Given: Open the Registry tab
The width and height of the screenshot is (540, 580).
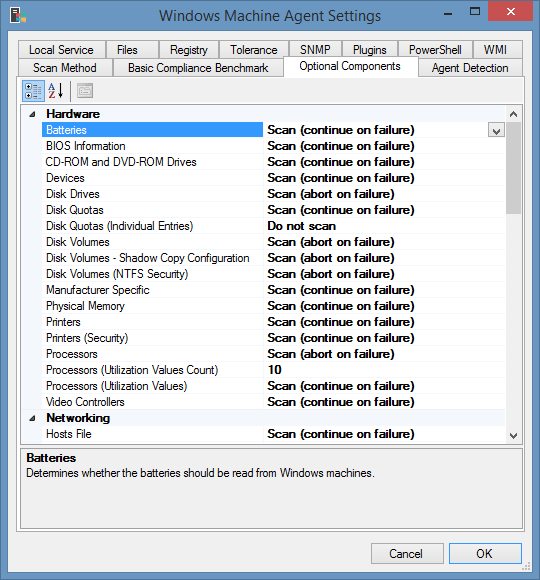Looking at the screenshot, I should [x=189, y=50].
